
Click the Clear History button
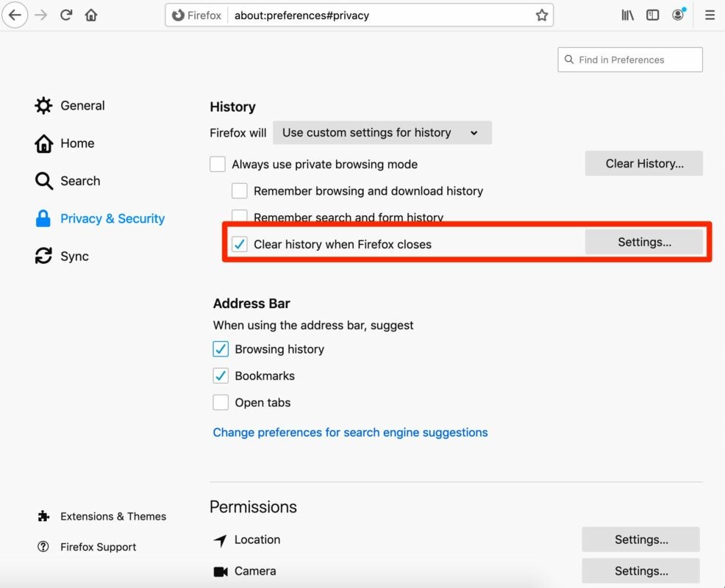tap(644, 164)
